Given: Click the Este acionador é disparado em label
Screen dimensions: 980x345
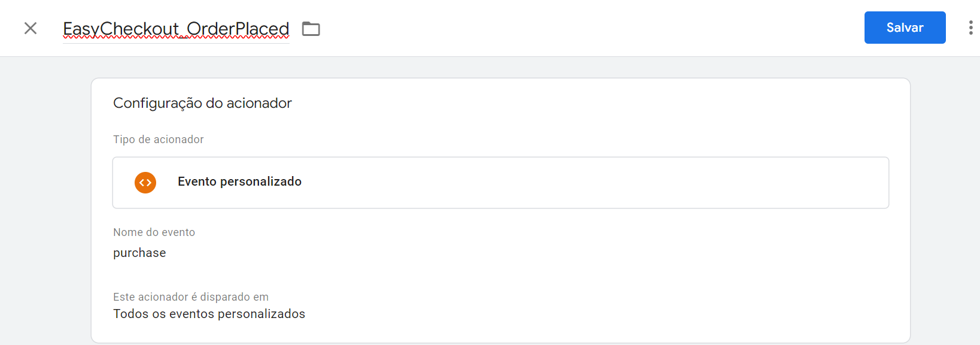Looking at the screenshot, I should 191,297.
